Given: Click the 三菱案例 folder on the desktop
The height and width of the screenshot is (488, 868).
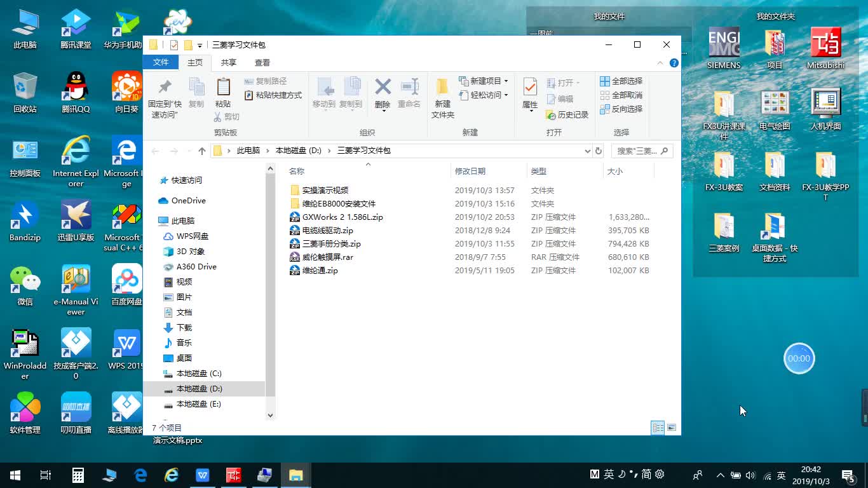Looking at the screenshot, I should pyautogui.click(x=724, y=233).
